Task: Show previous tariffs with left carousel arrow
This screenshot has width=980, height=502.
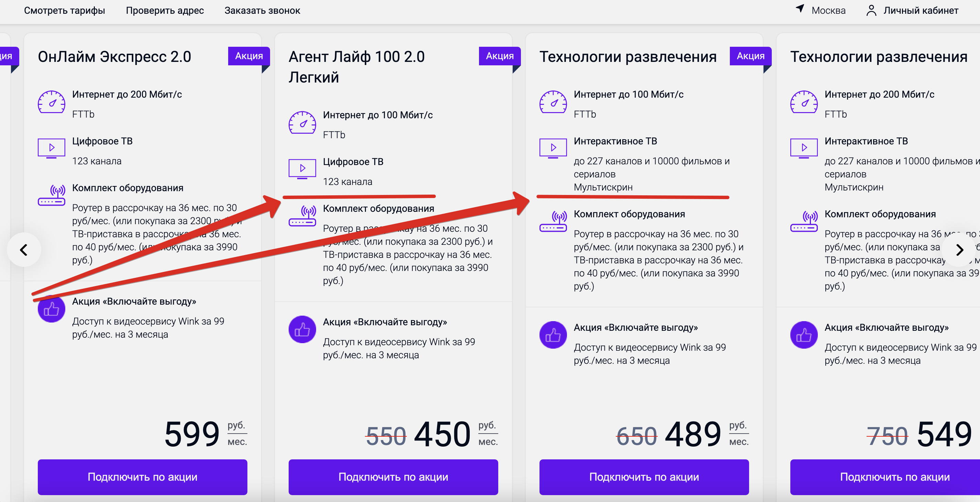Action: (24, 250)
